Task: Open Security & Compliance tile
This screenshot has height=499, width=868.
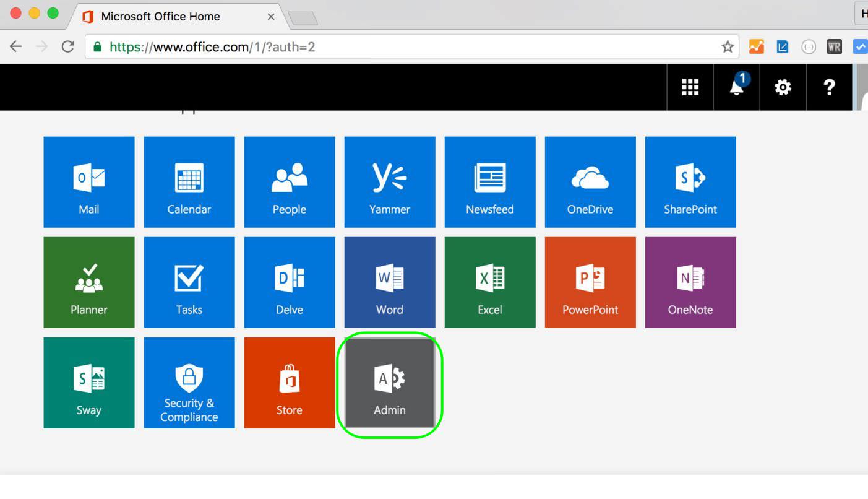Action: [189, 383]
